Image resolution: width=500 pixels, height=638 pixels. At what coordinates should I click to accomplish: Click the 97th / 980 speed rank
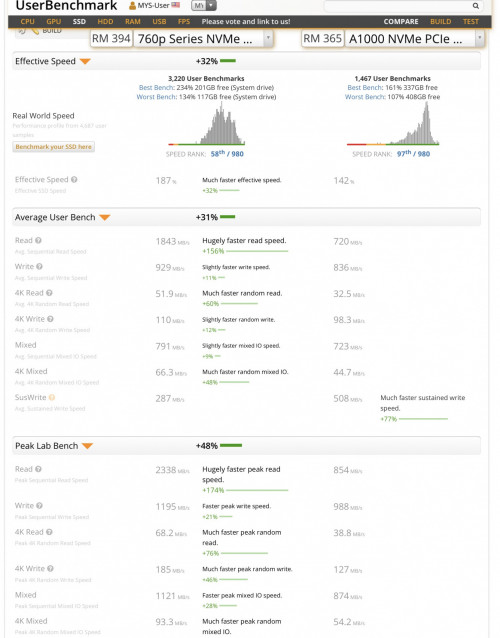413,154
